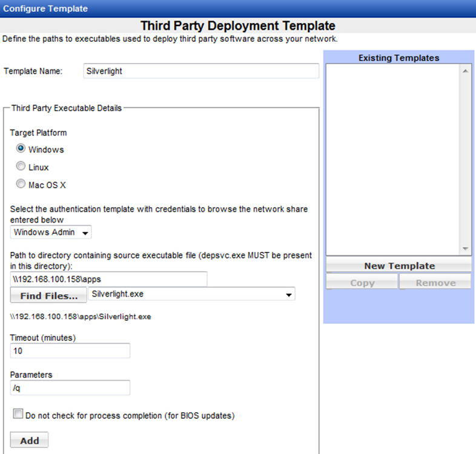
Task: Edit the Template Name field
Action: (200, 71)
